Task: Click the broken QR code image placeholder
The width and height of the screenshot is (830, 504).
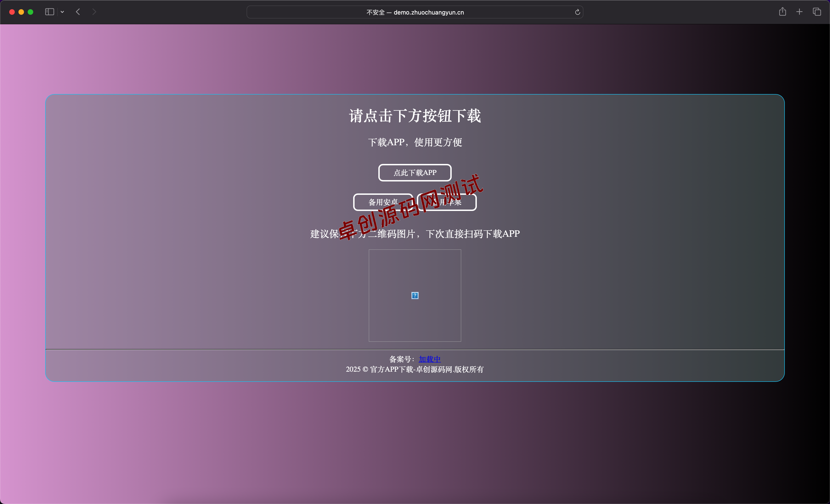Action: click(415, 296)
